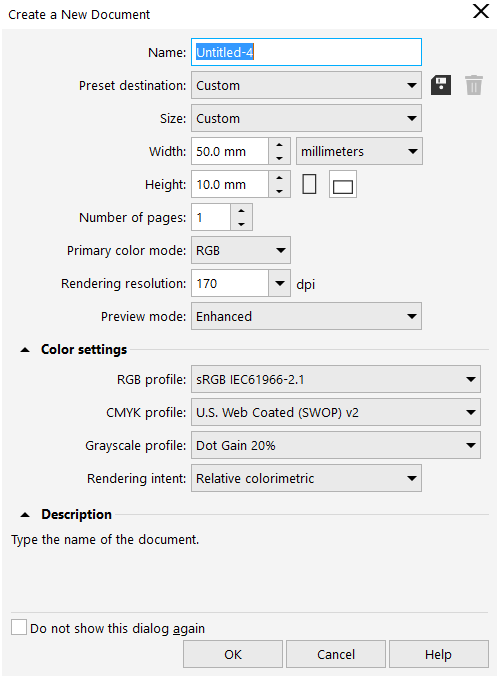Enable Do not show this dialog again
Viewport: 499px width, 678px height.
click(19, 627)
